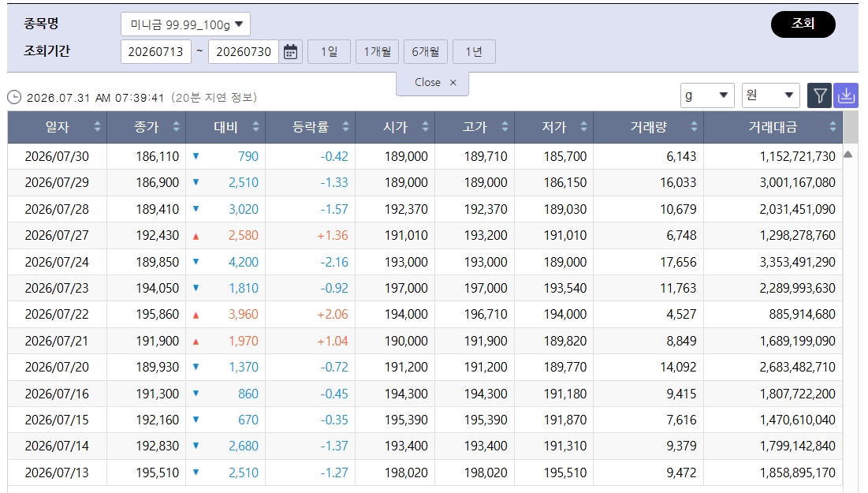868x493 pixels.
Task: Select the 1개월 period option
Action: 377,52
